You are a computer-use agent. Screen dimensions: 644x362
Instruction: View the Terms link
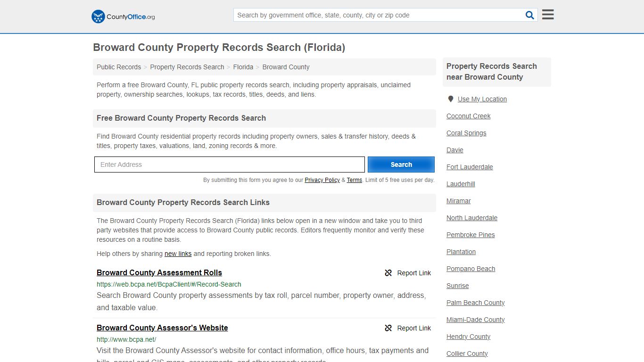354,180
